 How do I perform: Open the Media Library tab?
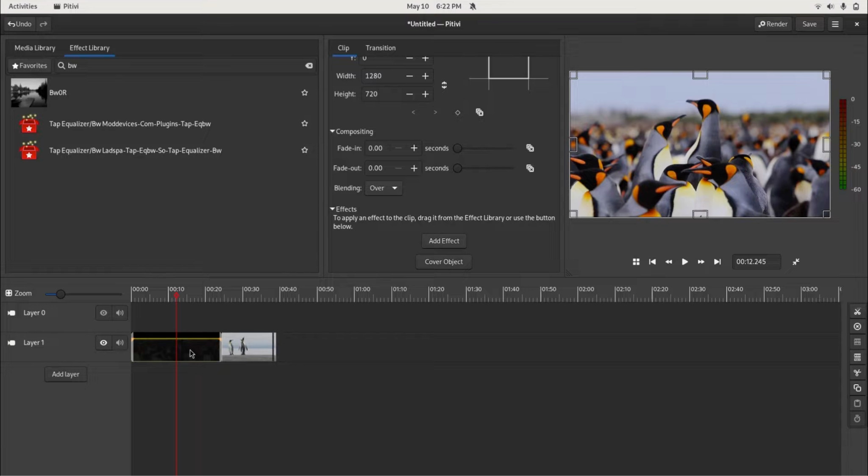(x=35, y=48)
